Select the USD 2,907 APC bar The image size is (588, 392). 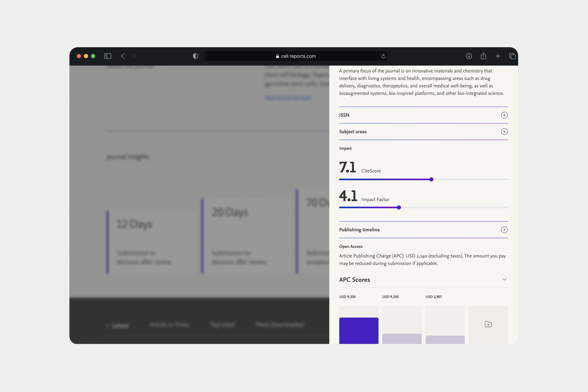[x=445, y=340]
